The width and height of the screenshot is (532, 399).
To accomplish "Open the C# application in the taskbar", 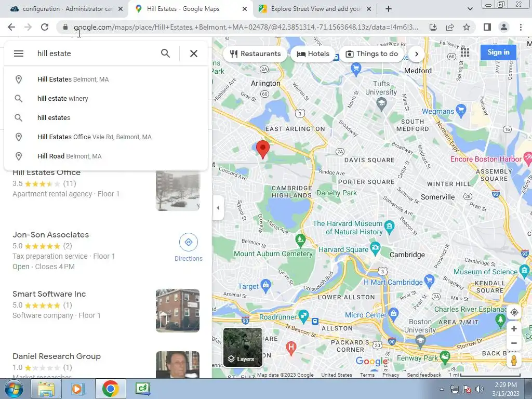I will point(142,389).
